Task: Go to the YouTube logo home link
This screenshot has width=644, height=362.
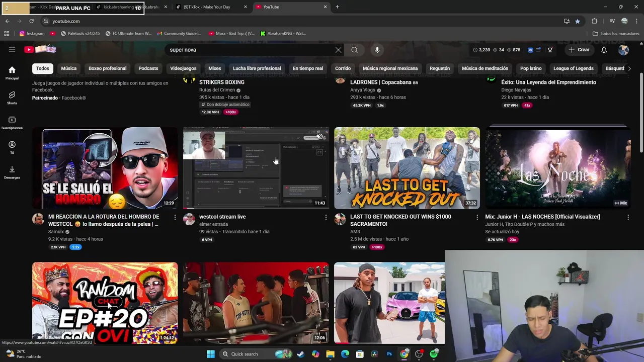Action: coord(40,49)
